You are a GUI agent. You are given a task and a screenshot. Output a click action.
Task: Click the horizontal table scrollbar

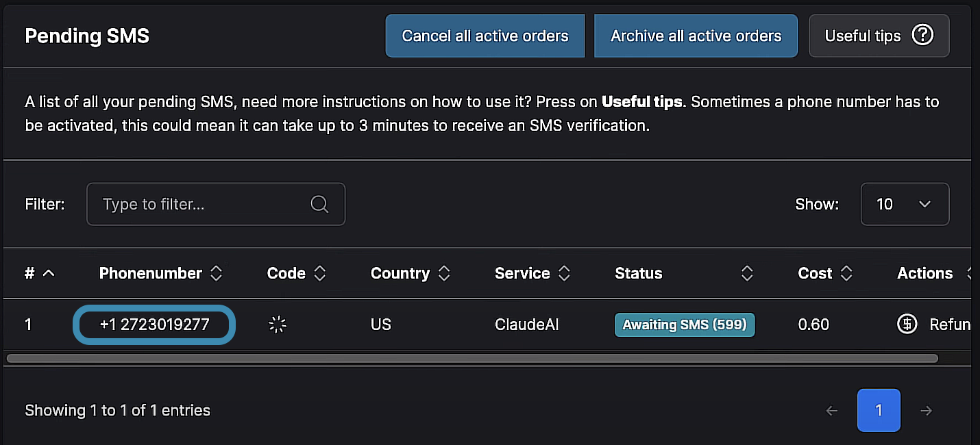pyautogui.click(x=471, y=358)
